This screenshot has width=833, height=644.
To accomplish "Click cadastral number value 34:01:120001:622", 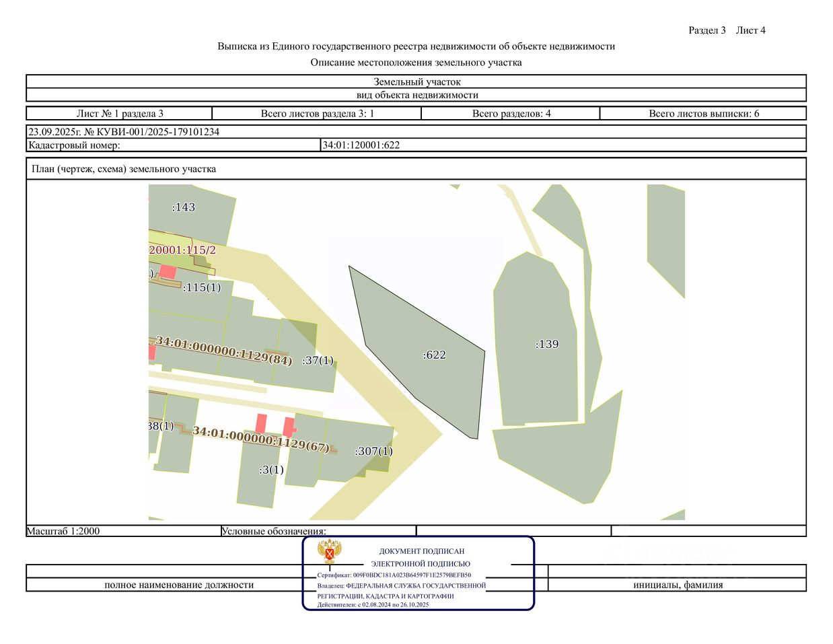I will 361,145.
